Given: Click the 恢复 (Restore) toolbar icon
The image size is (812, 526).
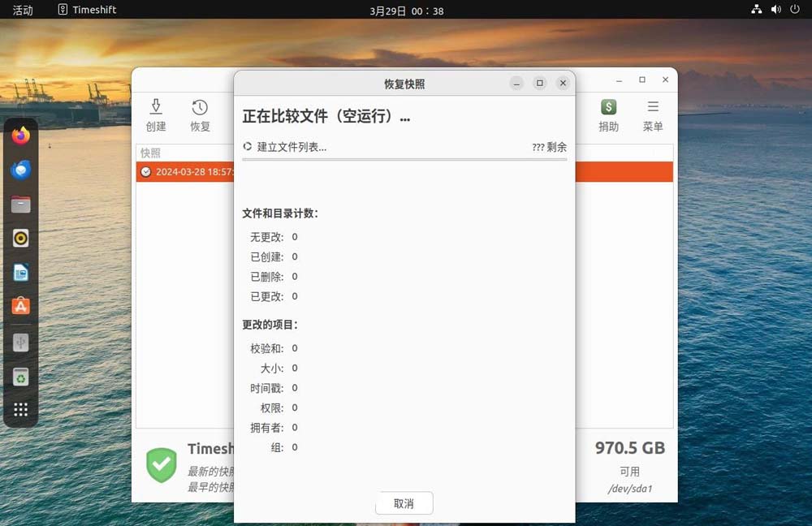Looking at the screenshot, I should point(200,114).
